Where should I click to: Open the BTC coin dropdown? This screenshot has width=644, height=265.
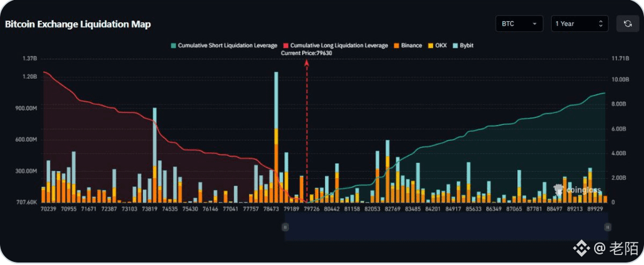[519, 24]
